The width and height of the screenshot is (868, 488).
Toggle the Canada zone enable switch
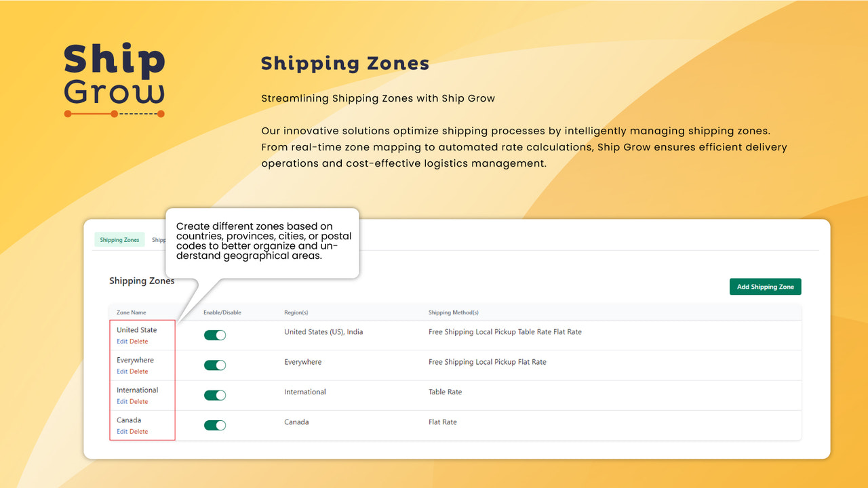(215, 425)
